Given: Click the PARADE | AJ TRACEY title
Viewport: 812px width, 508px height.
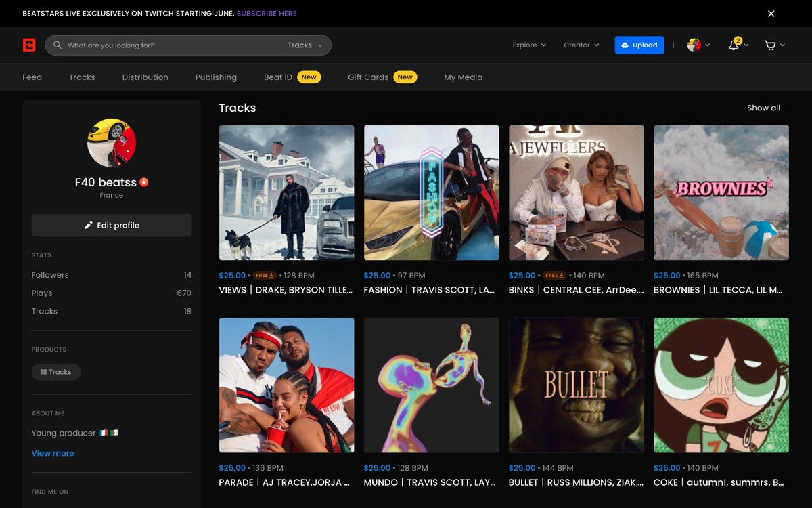Looking at the screenshot, I should click(x=284, y=482).
